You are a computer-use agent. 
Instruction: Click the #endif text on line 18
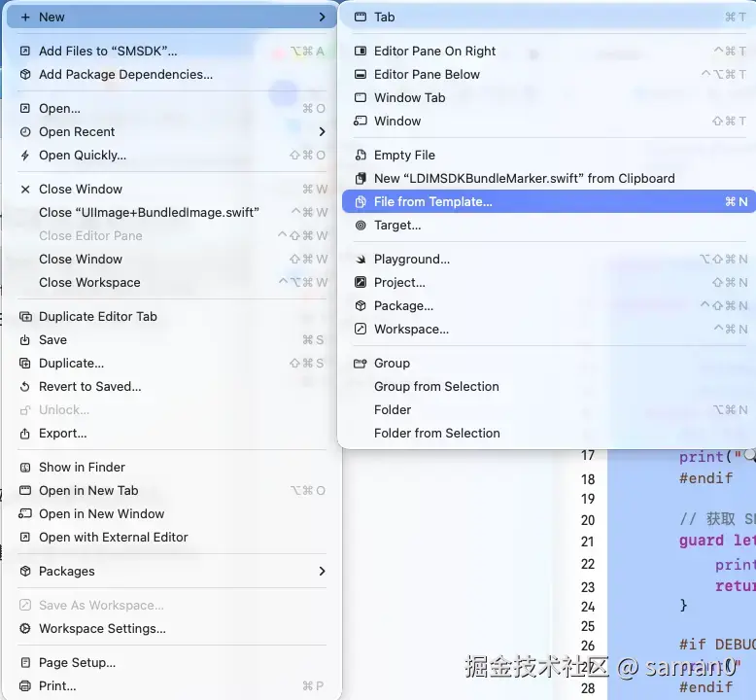tap(705, 478)
